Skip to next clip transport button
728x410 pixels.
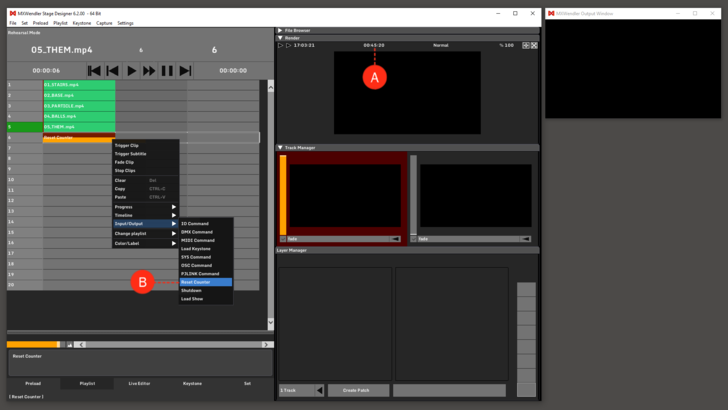185,71
